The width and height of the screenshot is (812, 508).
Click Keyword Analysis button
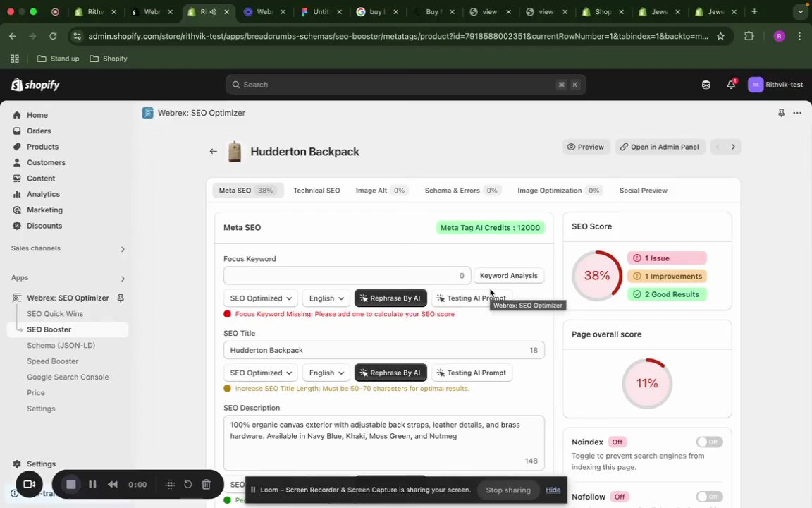point(508,276)
